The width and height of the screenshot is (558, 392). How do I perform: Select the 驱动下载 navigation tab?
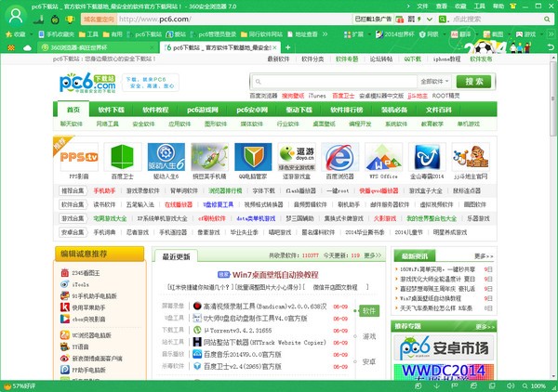(299, 110)
